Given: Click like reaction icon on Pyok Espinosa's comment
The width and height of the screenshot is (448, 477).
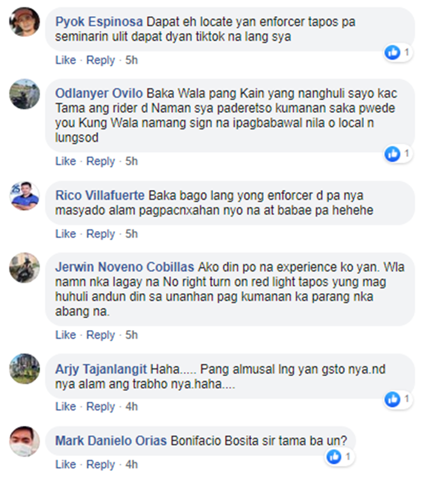Looking at the screenshot, I should click(392, 53).
